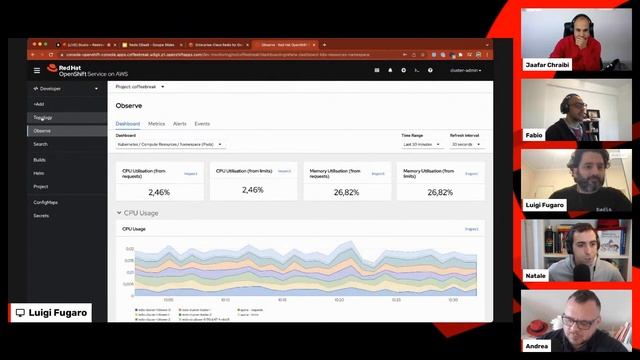Select the first browser tab
Viewport: 640px width, 360px height.
85,45
